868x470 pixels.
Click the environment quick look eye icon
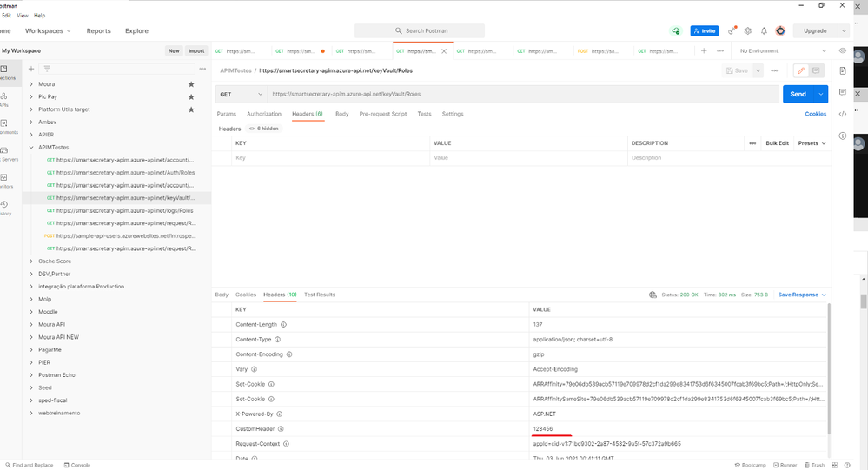843,51
